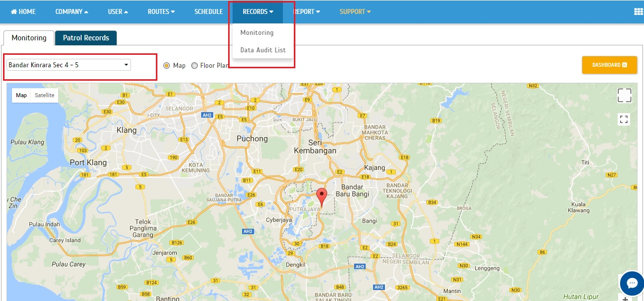Collapse the RECORDS dropdown menu
The height and width of the screenshot is (301, 644).
point(258,11)
